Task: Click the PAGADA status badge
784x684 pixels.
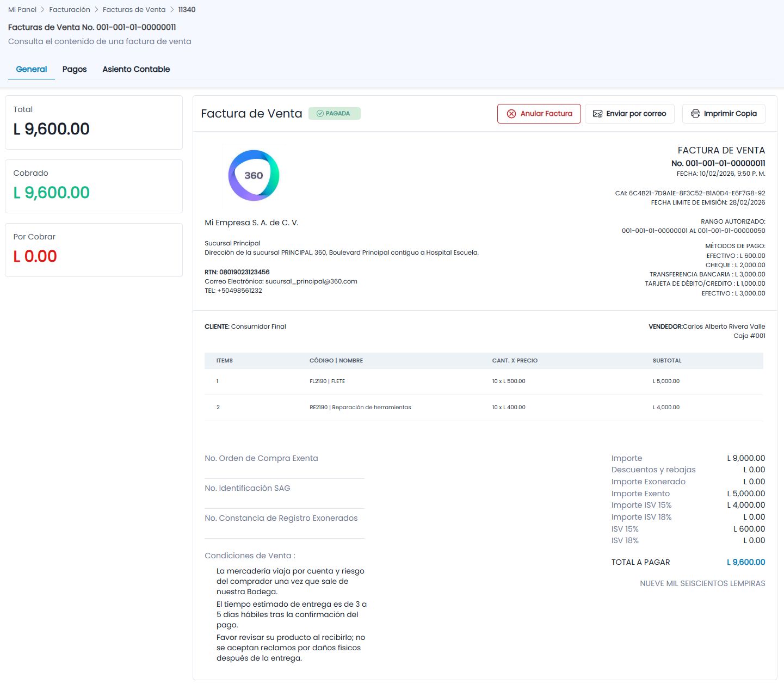Action: click(x=335, y=113)
